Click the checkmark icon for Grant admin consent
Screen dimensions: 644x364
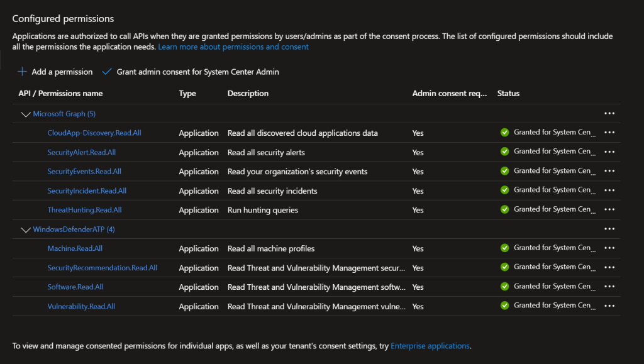[106, 72]
